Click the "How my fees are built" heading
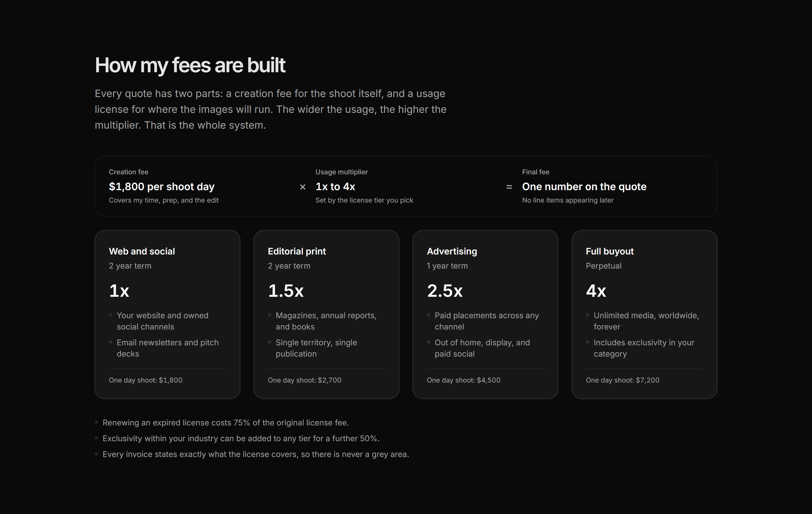 [190, 65]
